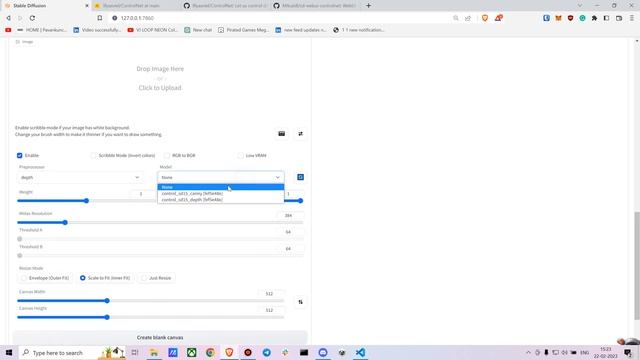This screenshot has width=640, height=360.
Task: Open the Brave Shields lion icon in the address bar
Action: (485, 18)
